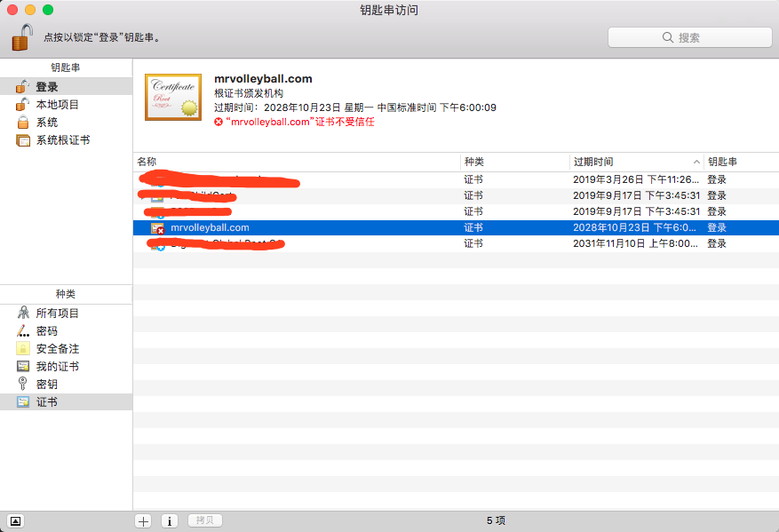Sort by the 过期时间 column header
Screen dimensions: 779x532
(x=636, y=162)
